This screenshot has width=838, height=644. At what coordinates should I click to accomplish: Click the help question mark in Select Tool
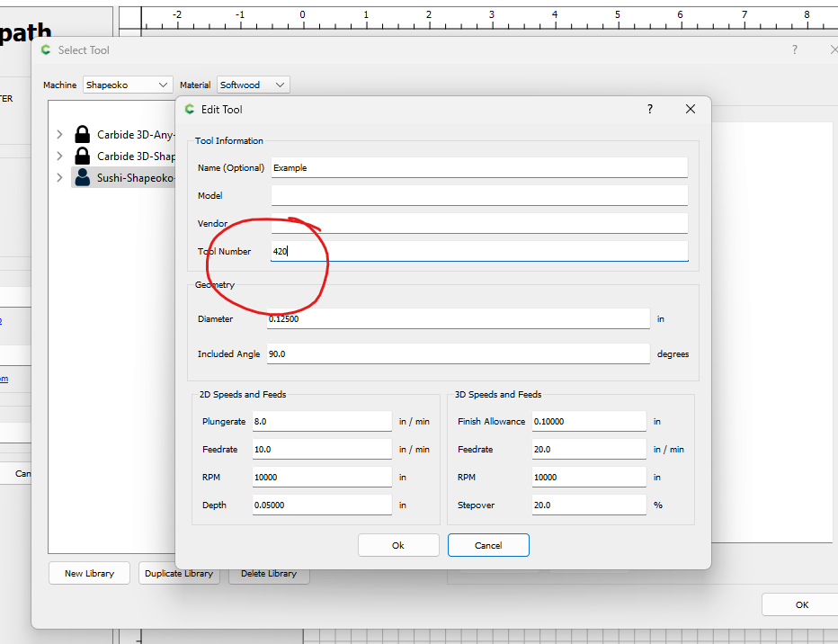pyautogui.click(x=795, y=50)
